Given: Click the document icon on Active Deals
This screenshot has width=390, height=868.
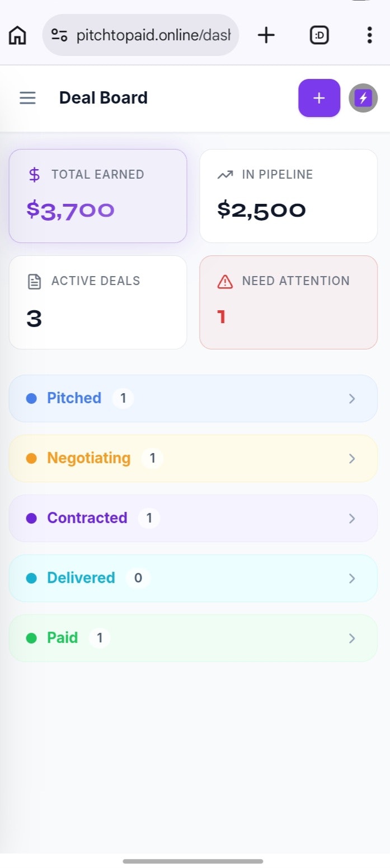Looking at the screenshot, I should coord(35,281).
